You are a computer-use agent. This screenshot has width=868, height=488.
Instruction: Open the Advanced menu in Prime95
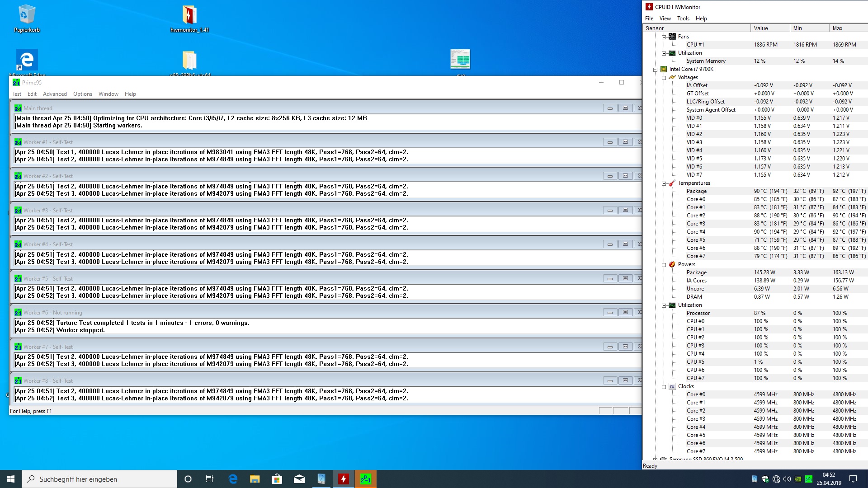pyautogui.click(x=55, y=94)
